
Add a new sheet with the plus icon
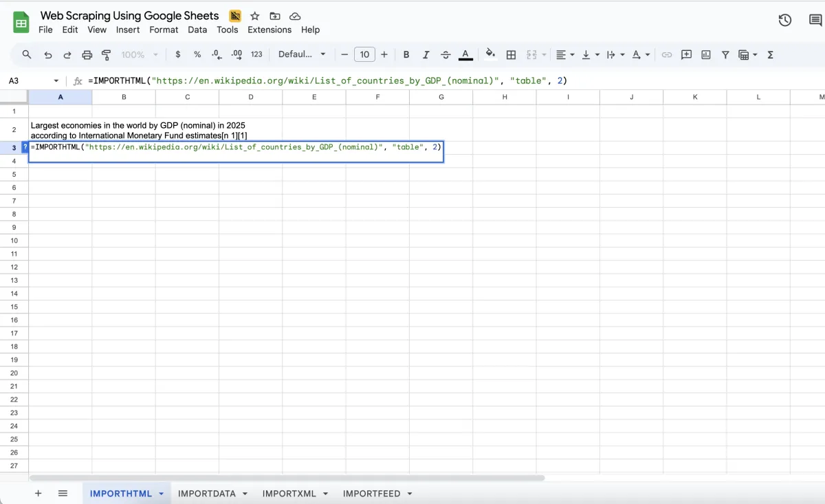(x=38, y=493)
